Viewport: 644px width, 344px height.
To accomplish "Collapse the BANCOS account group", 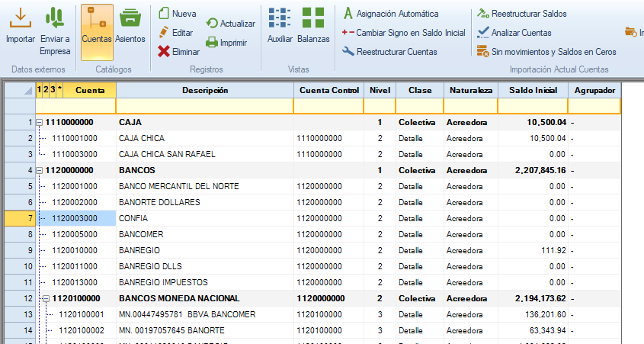I will (x=40, y=170).
